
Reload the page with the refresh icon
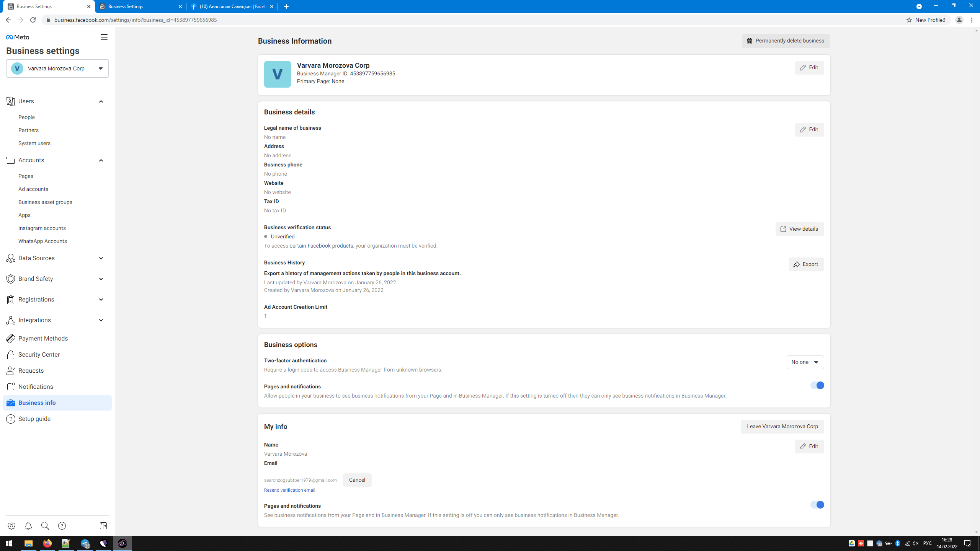tap(33, 20)
